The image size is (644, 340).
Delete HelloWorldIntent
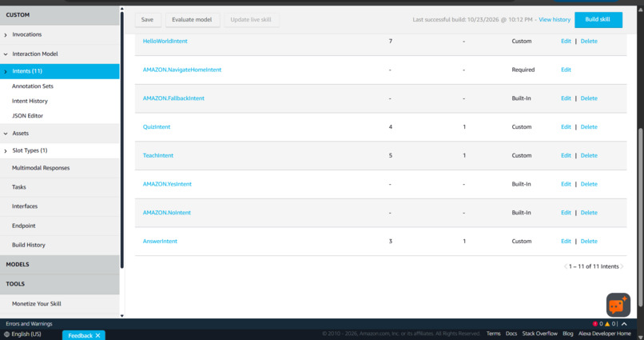[x=589, y=41]
